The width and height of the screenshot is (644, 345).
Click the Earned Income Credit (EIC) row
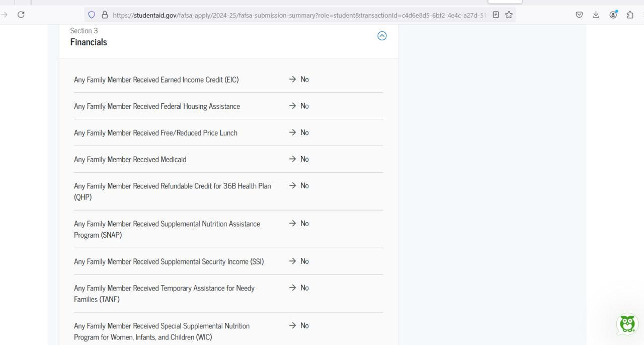(x=156, y=80)
